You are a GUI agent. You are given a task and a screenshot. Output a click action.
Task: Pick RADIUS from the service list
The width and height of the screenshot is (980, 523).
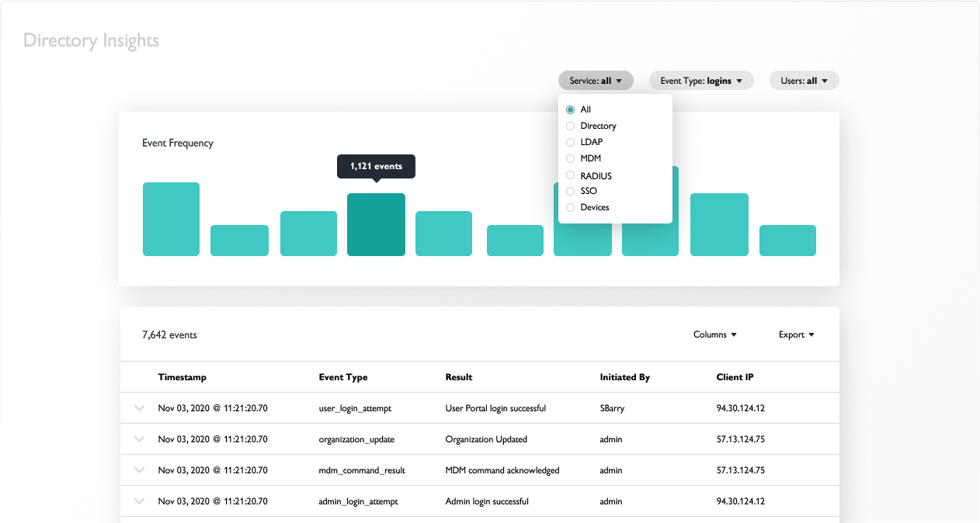click(x=571, y=176)
